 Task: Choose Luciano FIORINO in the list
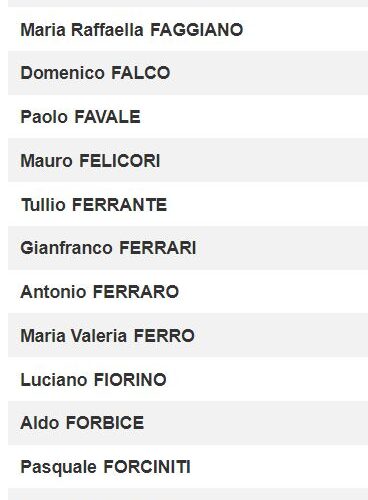93,380
